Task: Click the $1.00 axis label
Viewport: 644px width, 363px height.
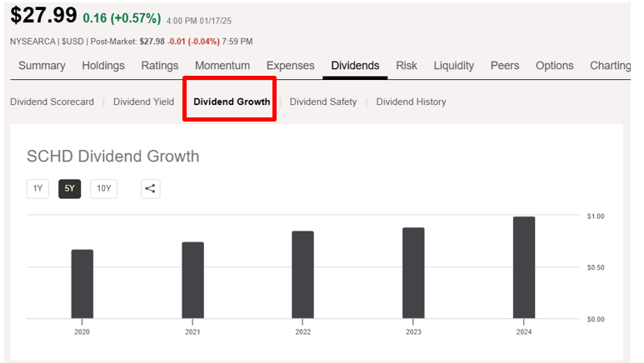Action: coord(596,216)
